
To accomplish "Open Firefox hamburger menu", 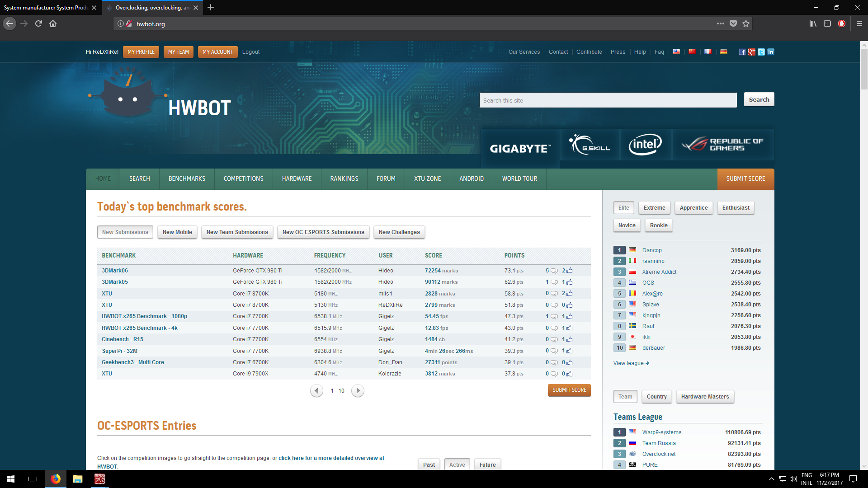I will [859, 23].
